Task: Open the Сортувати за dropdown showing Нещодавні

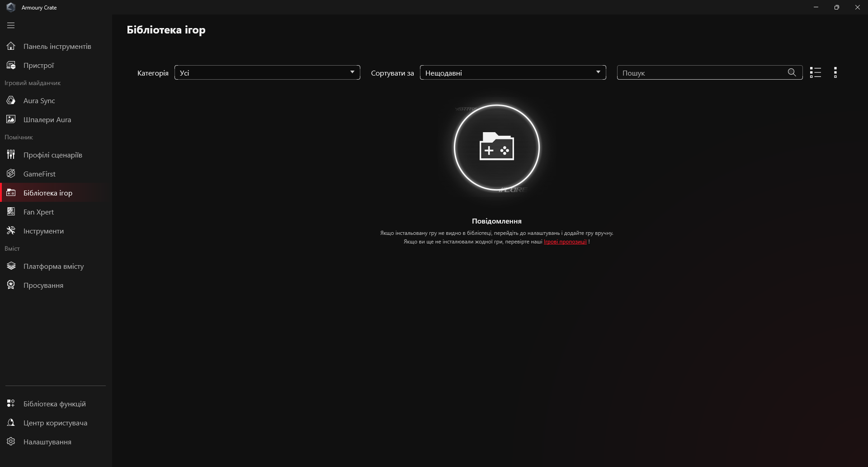Action: (513, 72)
